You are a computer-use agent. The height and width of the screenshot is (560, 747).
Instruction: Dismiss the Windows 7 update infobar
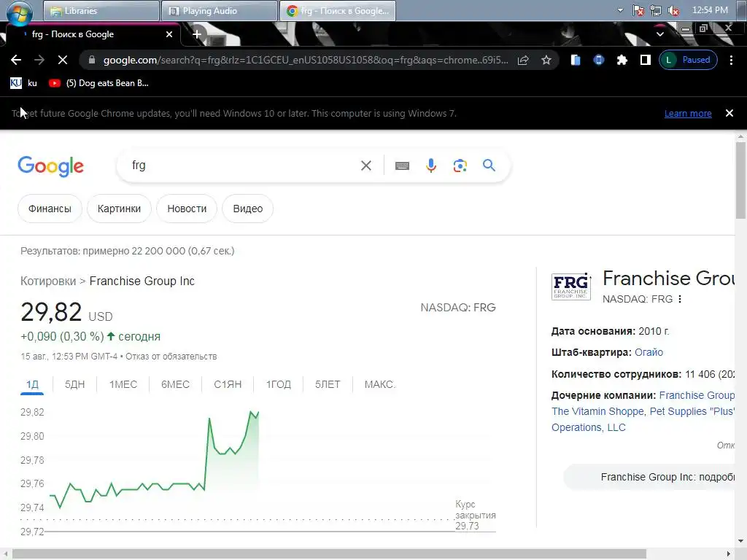click(729, 113)
